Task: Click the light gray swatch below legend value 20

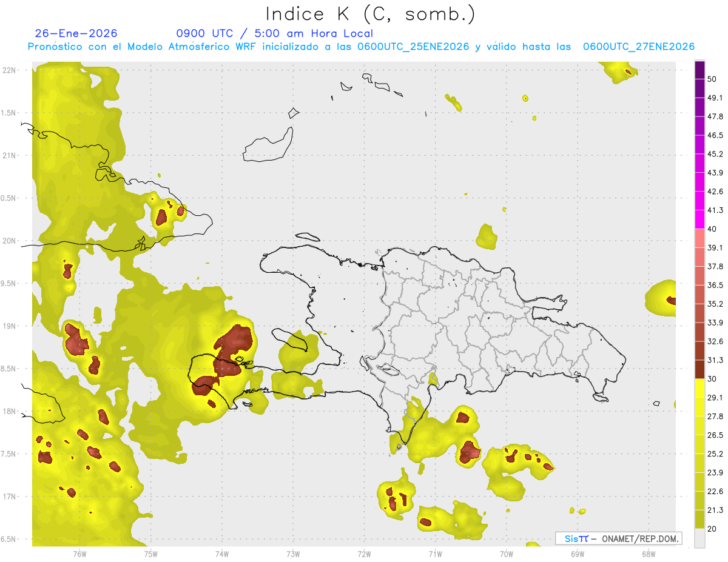Action: point(699,538)
